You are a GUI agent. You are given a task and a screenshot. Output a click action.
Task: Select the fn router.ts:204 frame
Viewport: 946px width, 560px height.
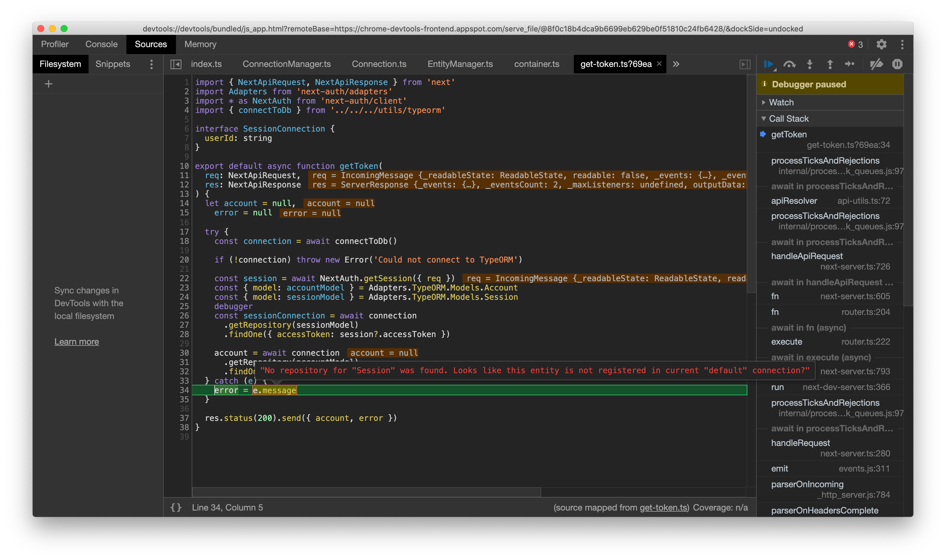830,312
